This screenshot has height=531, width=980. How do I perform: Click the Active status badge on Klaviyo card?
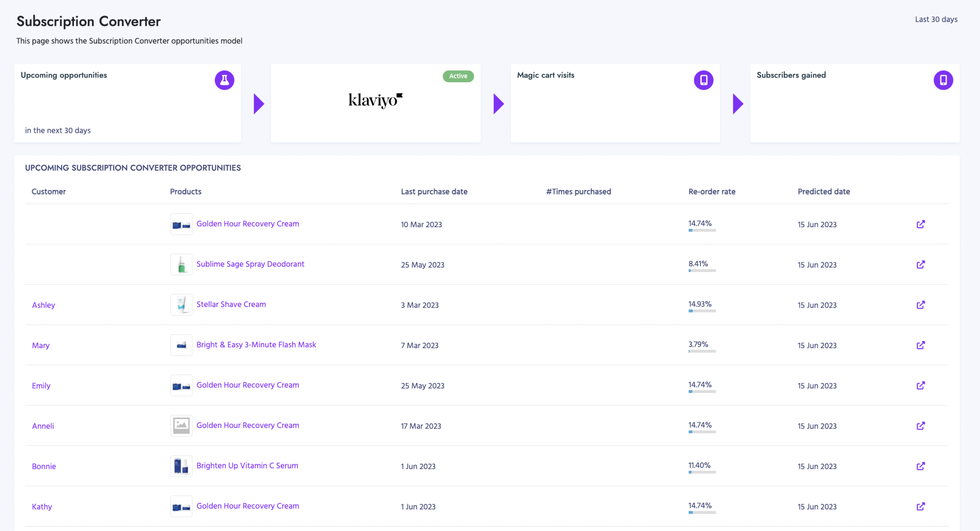[458, 76]
